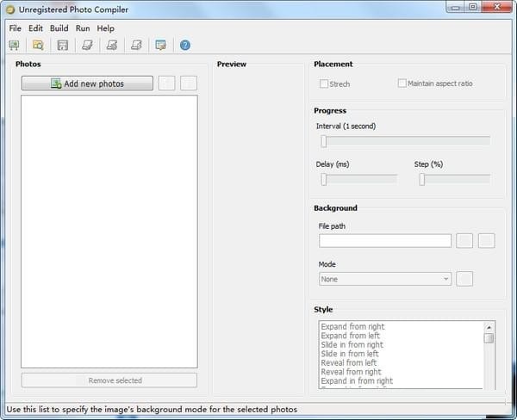Click the monitor preview icon in toolbar
This screenshot has height=420, width=517.
point(161,45)
